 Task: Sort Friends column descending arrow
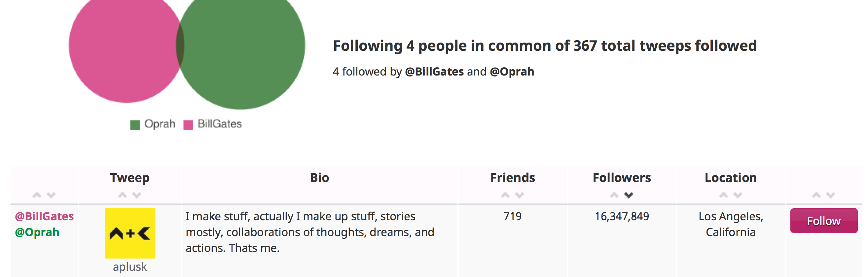pyautogui.click(x=519, y=195)
